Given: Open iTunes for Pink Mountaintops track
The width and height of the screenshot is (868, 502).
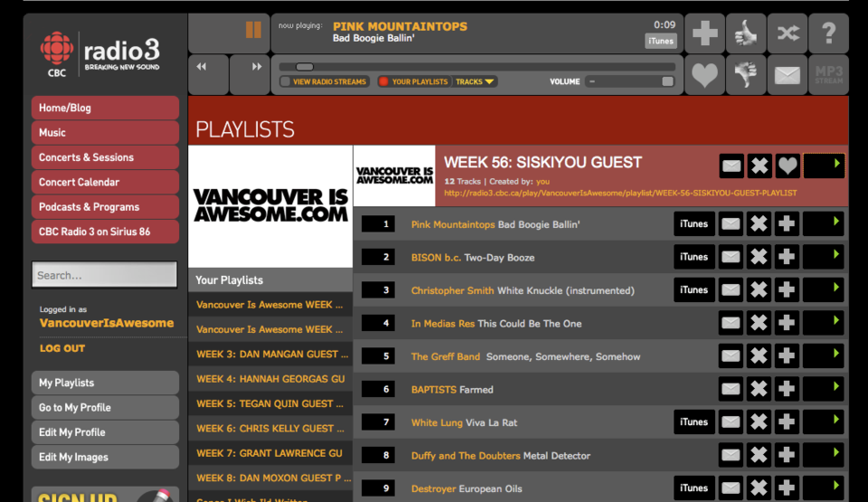Looking at the screenshot, I should (693, 223).
